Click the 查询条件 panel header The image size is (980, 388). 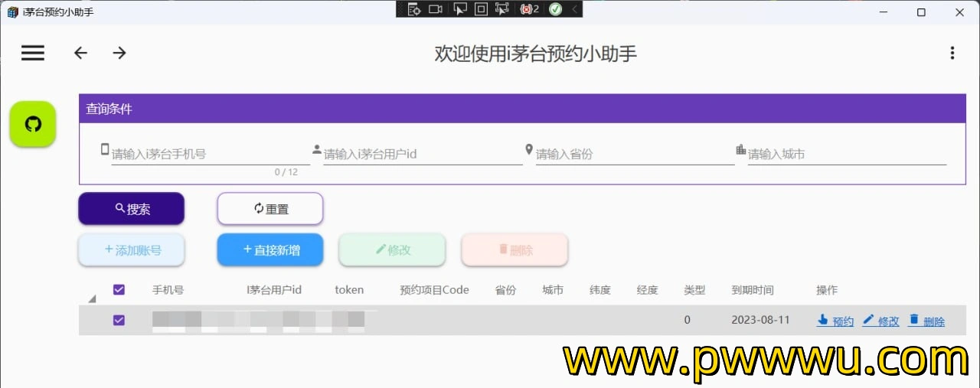coord(521,109)
